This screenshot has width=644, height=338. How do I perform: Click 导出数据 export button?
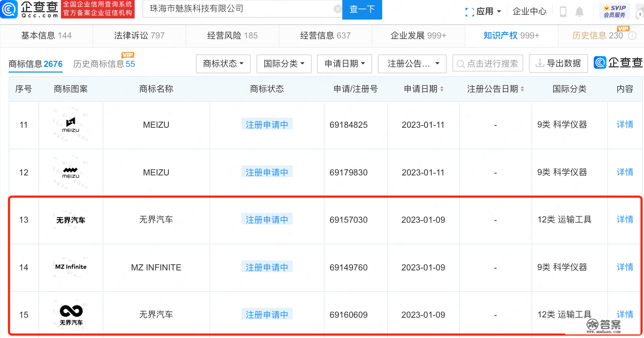[x=558, y=64]
